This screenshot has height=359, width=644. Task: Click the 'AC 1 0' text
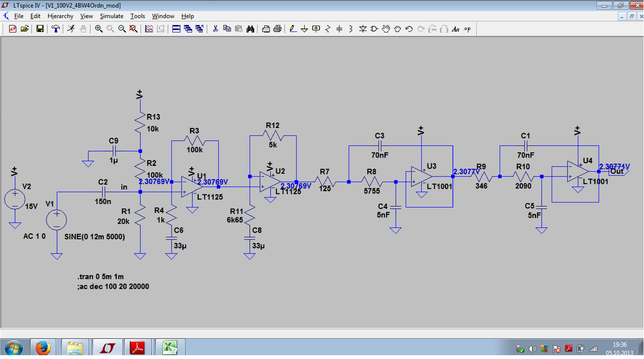tap(34, 236)
